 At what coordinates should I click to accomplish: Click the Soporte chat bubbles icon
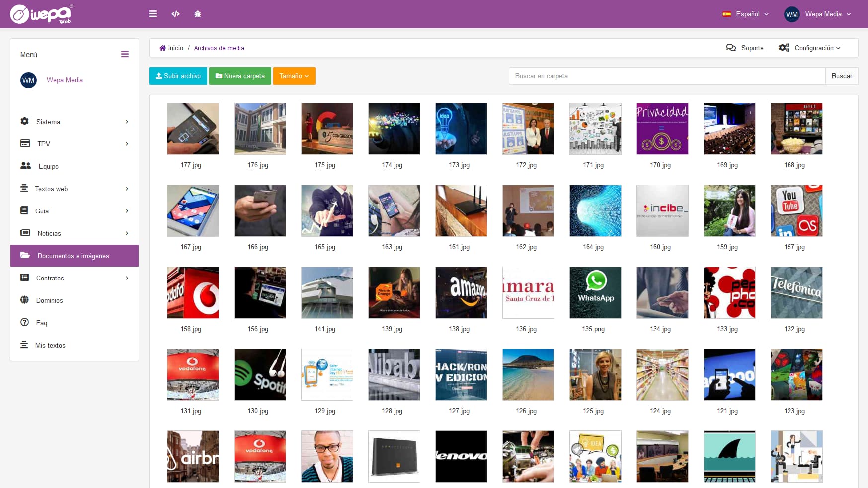[x=731, y=47]
